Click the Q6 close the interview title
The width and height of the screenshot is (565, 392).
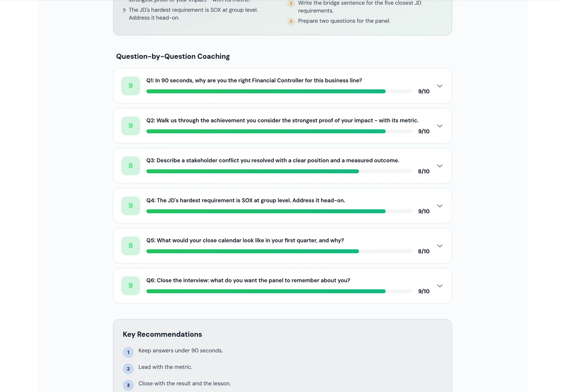[248, 281]
